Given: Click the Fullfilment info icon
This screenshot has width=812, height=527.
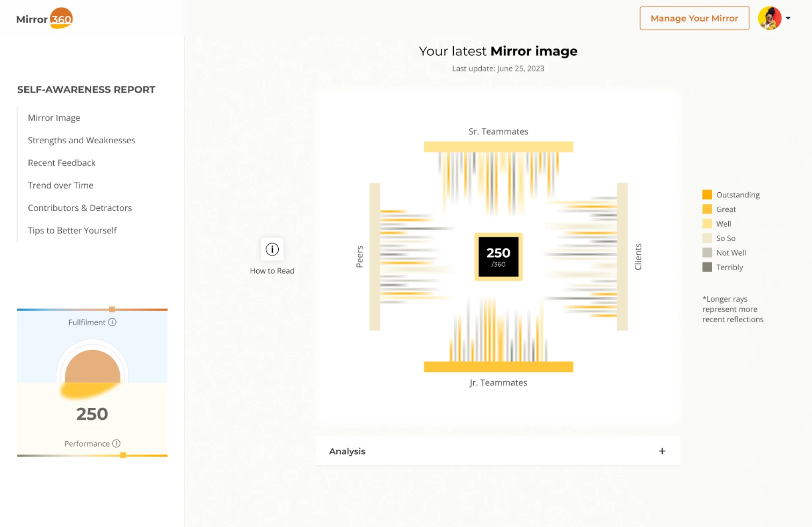Looking at the screenshot, I should [x=112, y=322].
